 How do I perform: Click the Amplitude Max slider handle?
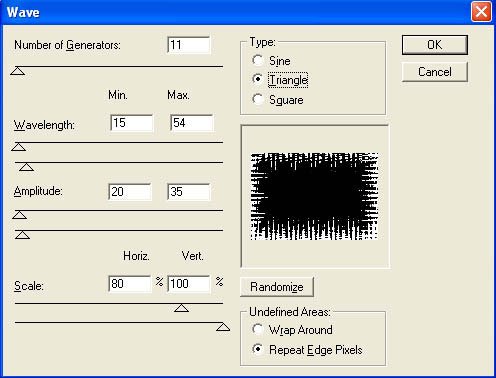pyautogui.click(x=23, y=235)
